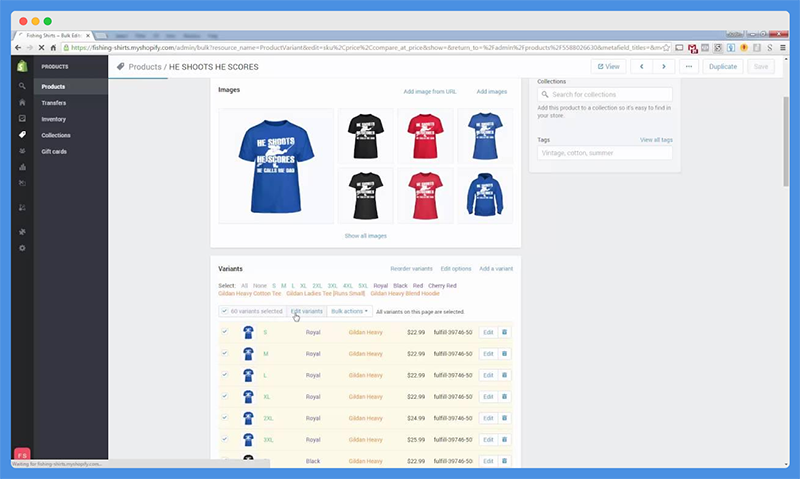Click browser back arrow
This screenshot has width=800, height=479.
pos(18,47)
